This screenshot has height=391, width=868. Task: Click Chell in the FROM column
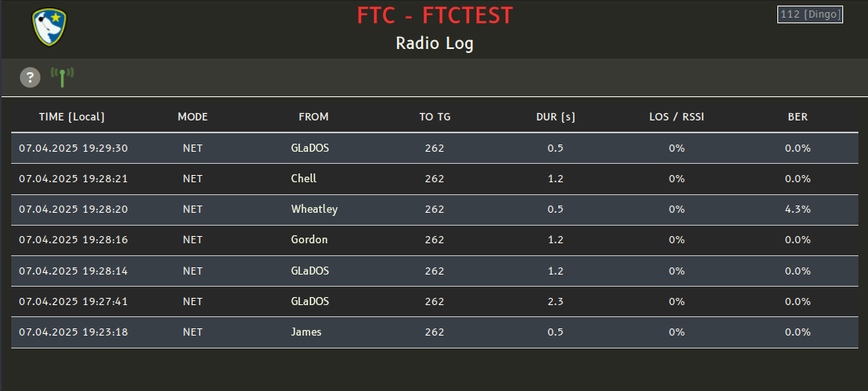click(x=303, y=179)
